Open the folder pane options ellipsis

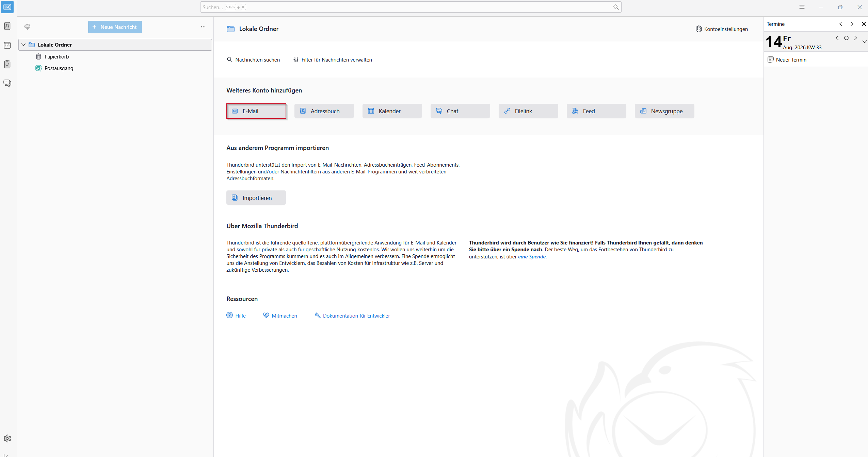click(x=203, y=27)
